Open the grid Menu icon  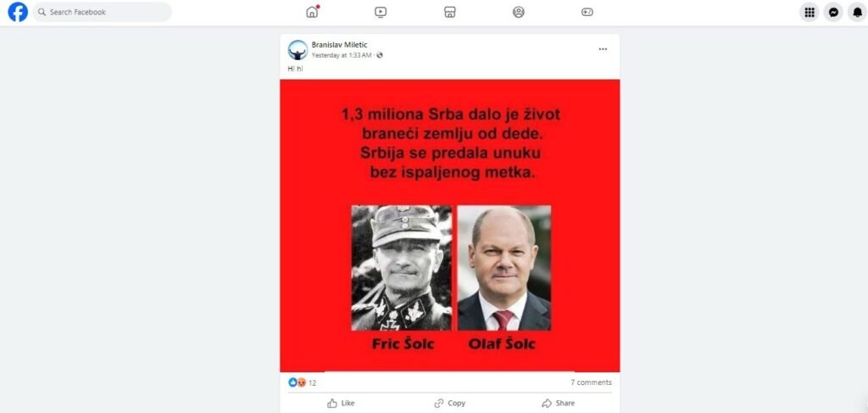point(810,12)
